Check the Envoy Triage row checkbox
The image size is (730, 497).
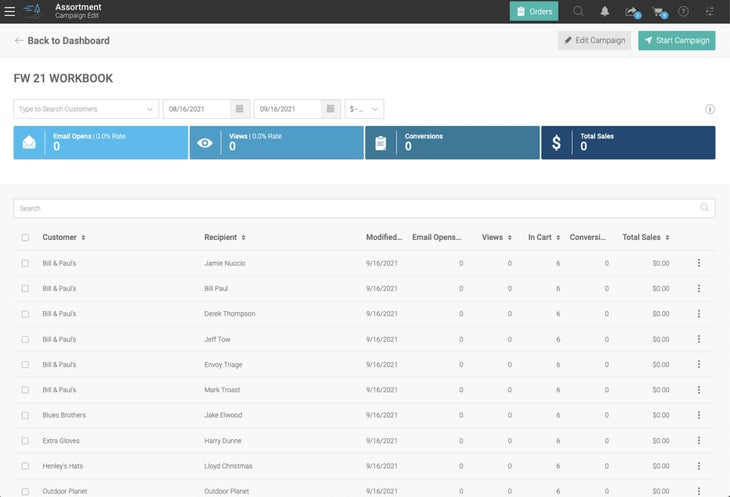point(25,364)
